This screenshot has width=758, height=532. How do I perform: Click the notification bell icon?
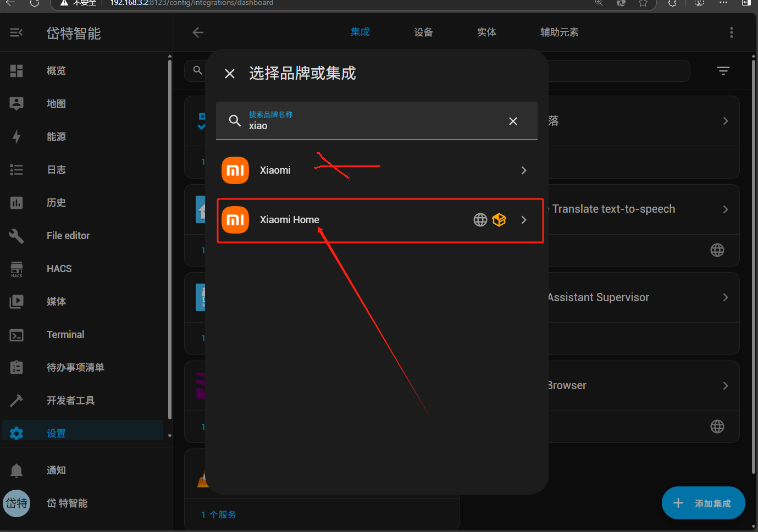pyautogui.click(x=16, y=470)
